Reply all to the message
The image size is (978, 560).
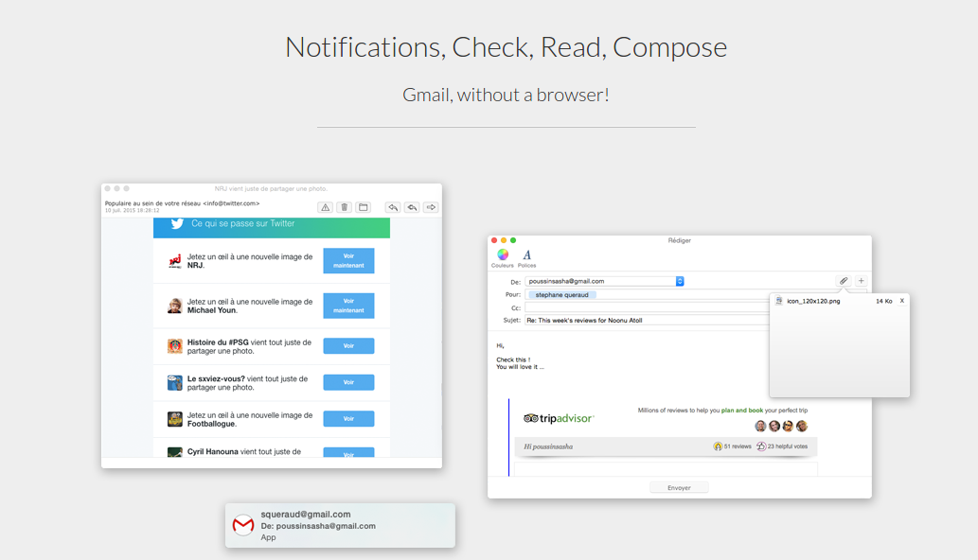point(413,207)
